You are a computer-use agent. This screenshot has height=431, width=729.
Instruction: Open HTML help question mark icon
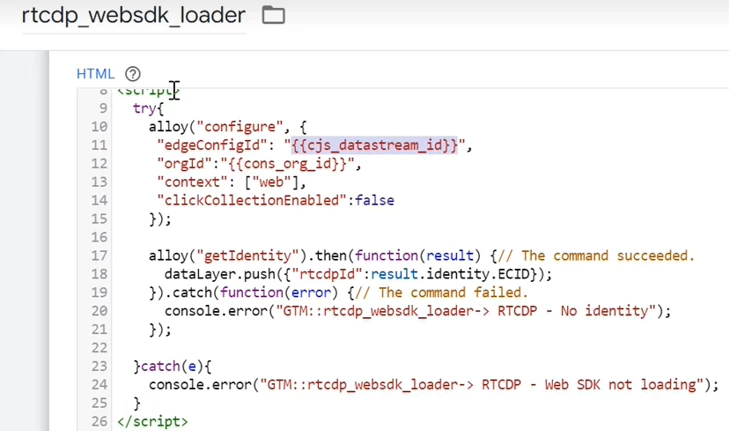tap(133, 74)
